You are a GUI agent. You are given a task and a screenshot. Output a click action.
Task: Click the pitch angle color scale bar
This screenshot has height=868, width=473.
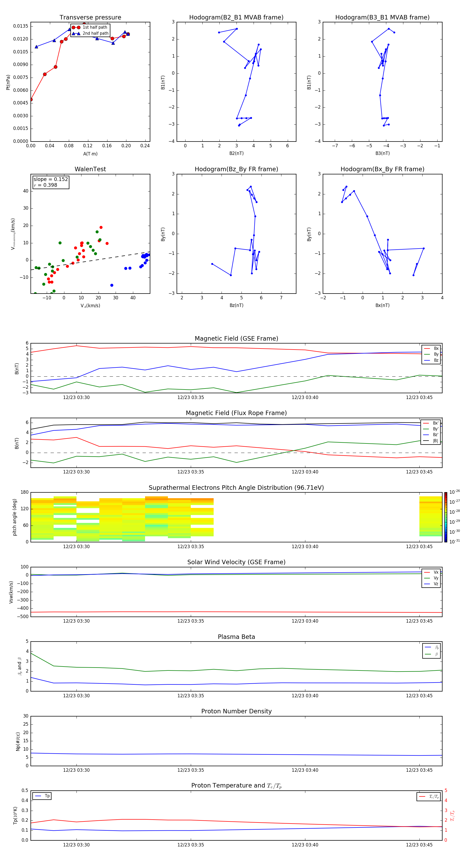click(x=446, y=517)
